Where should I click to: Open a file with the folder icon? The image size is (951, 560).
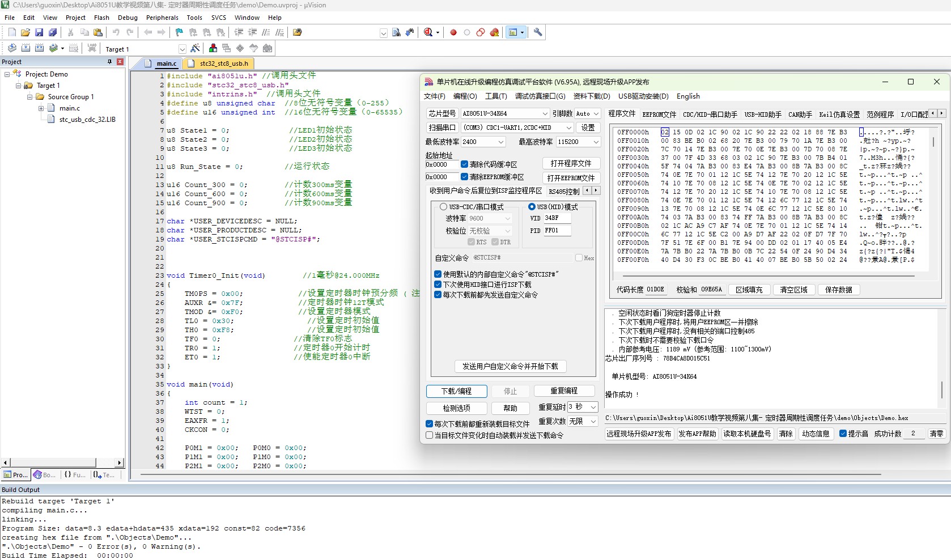coord(26,32)
